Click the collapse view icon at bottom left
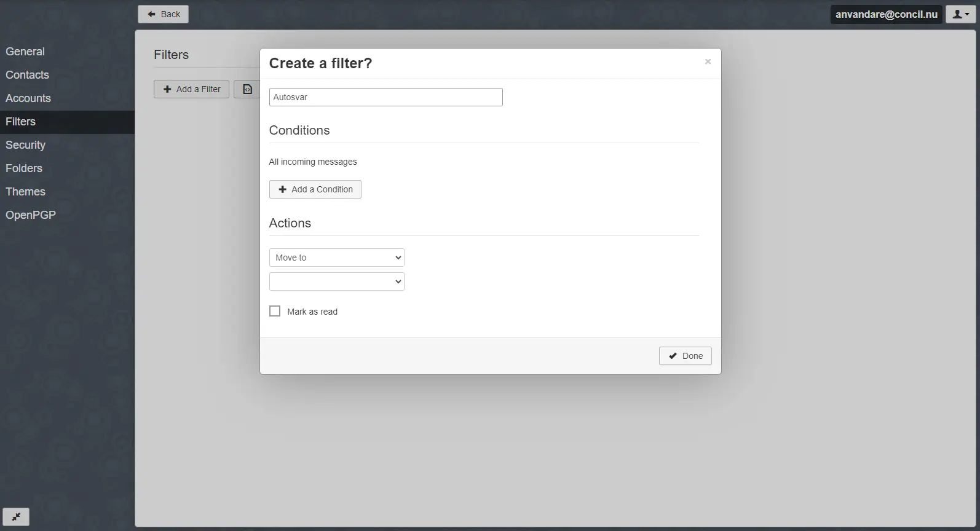980x531 pixels. [x=16, y=517]
